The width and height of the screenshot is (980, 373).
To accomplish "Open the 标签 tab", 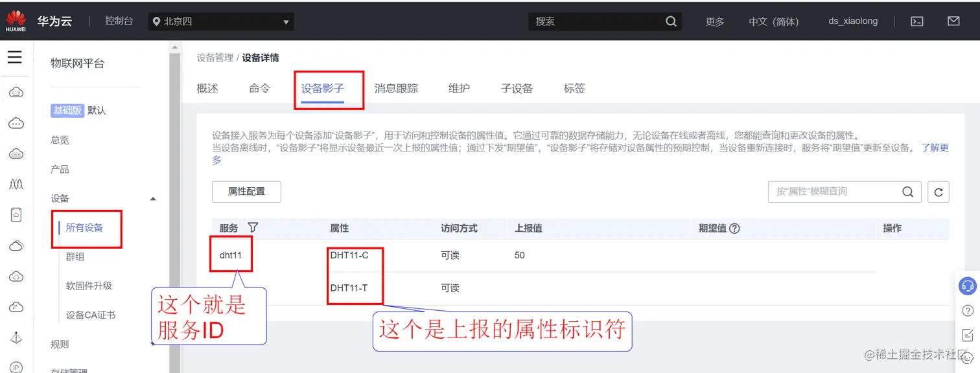I will click(574, 89).
